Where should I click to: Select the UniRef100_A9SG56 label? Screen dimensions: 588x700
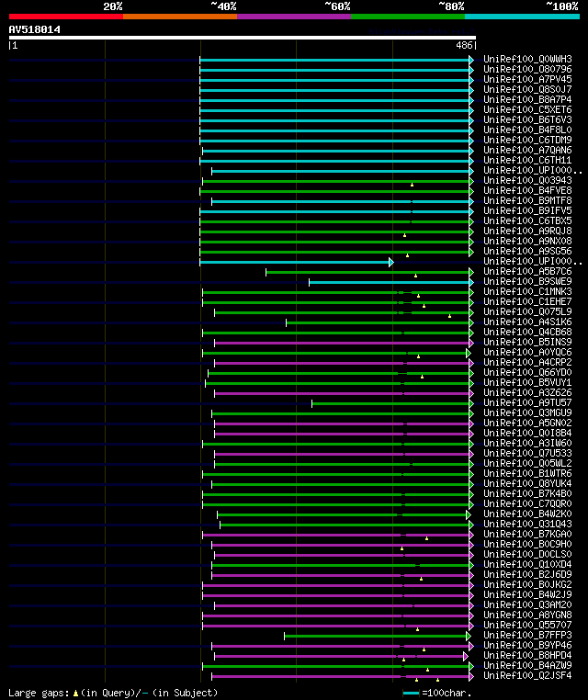[527, 252]
